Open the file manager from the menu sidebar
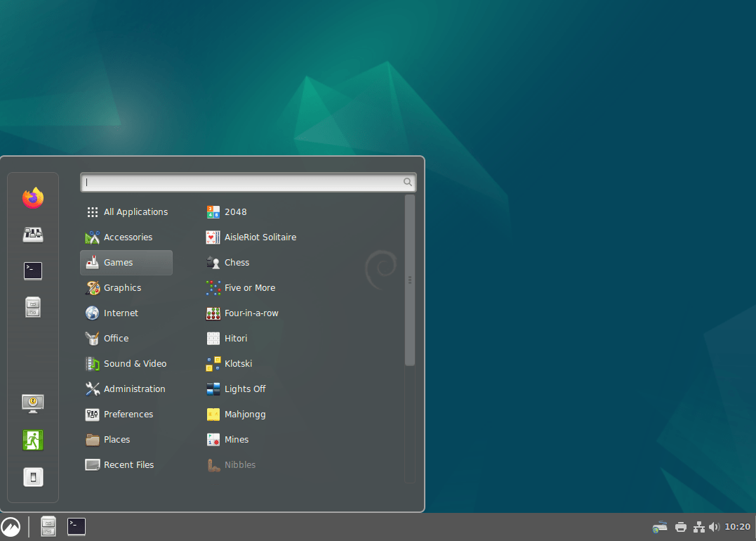 tap(32, 307)
